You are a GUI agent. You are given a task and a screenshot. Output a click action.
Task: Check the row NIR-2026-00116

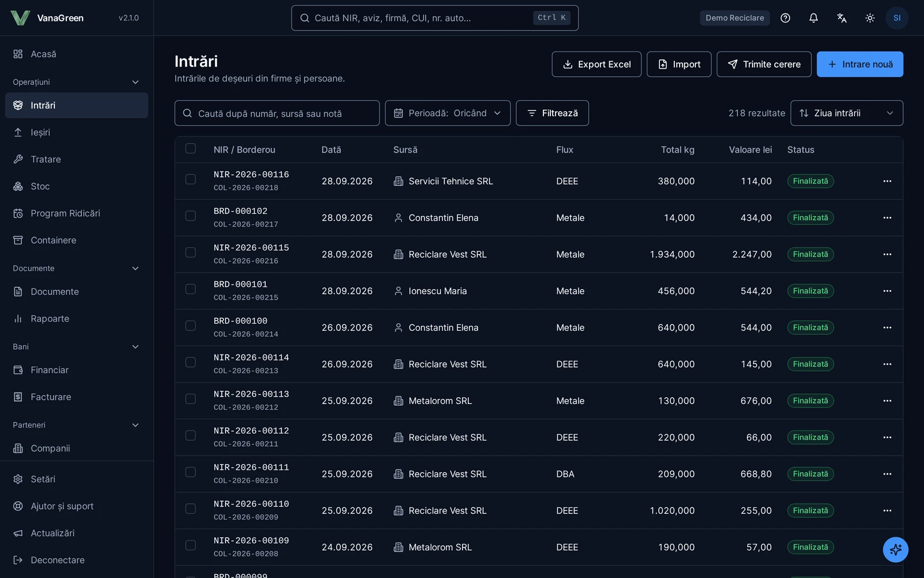[191, 179]
